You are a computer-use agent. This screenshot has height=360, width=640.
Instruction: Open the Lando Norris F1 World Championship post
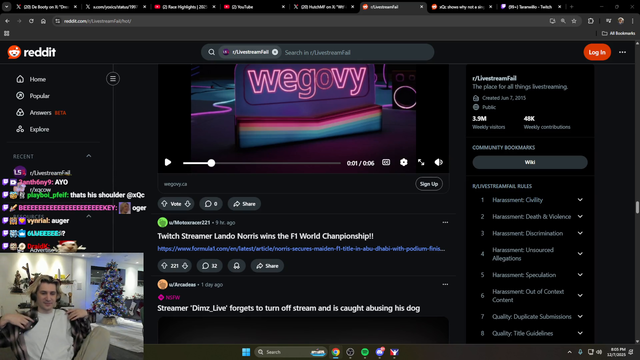(265, 236)
